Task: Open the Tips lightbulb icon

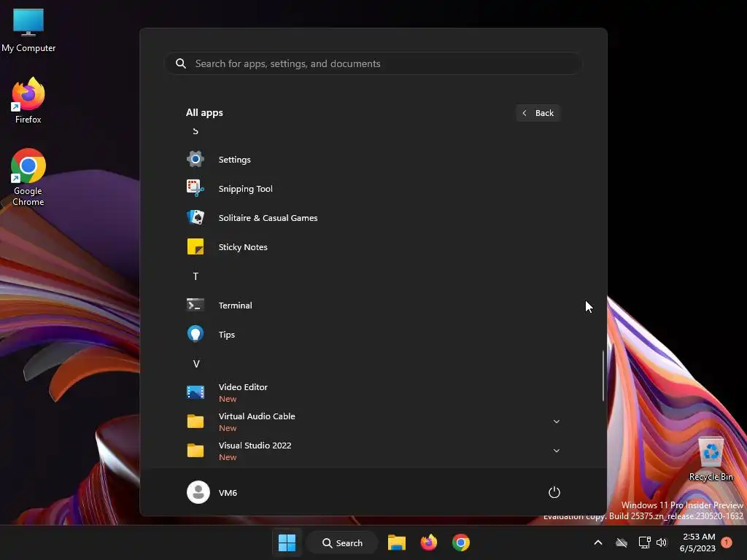Action: (x=196, y=334)
